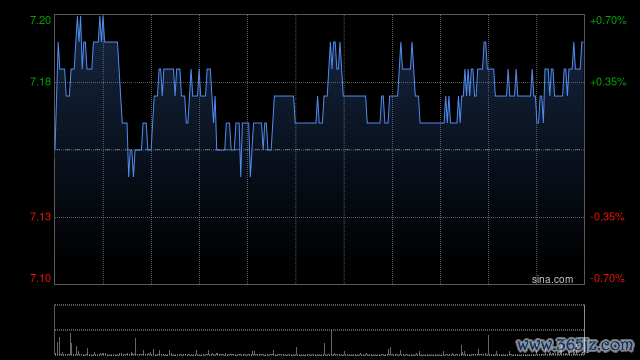Screen dimensions: 640x360
Task: Click the 7.18 price axis label
Action: [40, 82]
